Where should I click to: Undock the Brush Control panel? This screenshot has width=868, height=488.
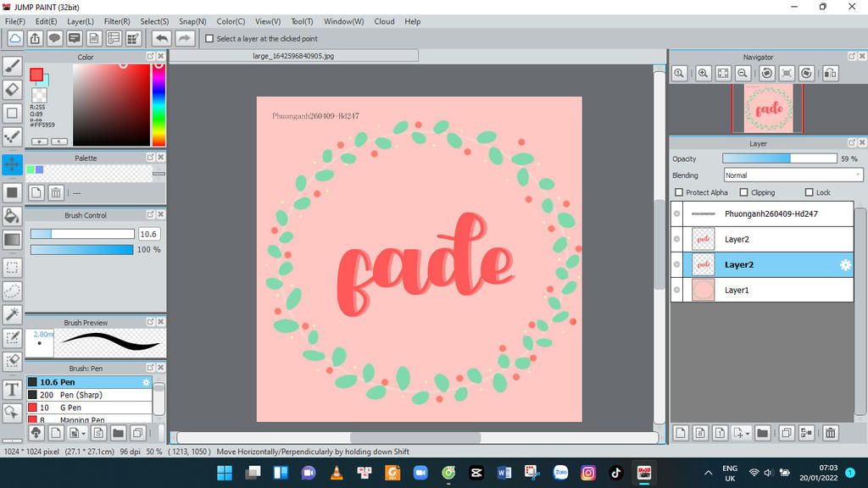[150, 214]
